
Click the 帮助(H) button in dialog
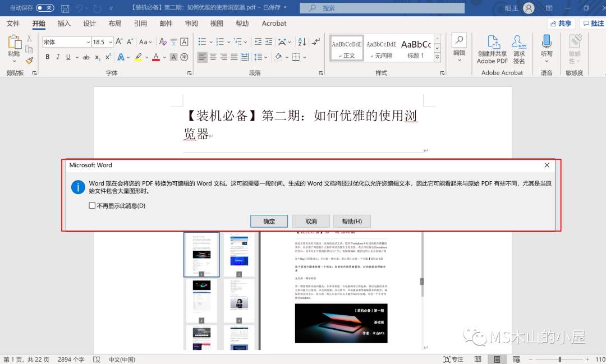352,222
